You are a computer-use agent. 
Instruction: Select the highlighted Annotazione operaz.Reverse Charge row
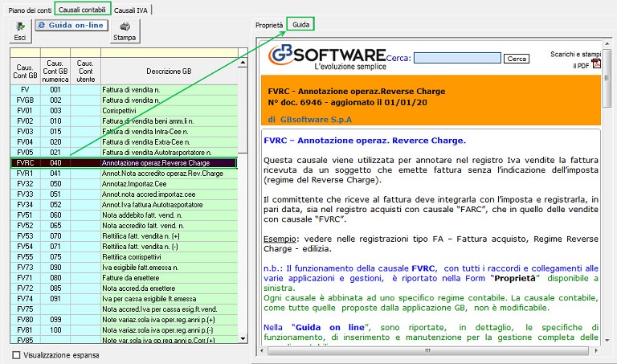tap(124, 163)
